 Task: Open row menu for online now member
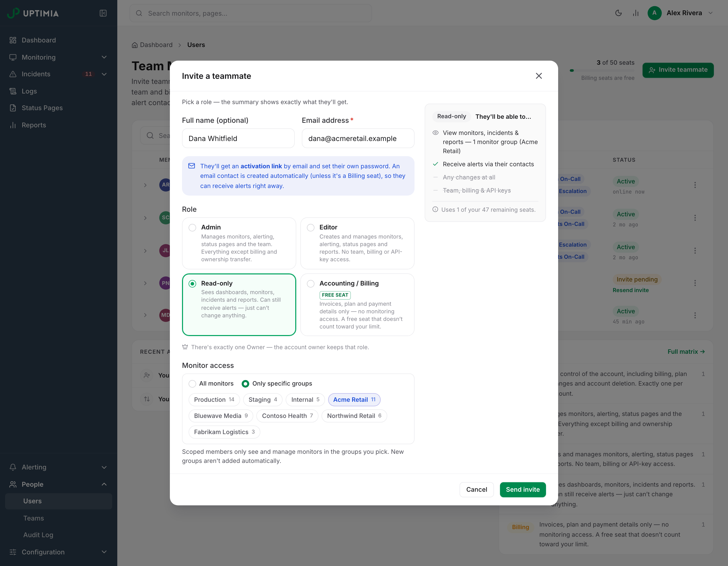[x=695, y=185]
